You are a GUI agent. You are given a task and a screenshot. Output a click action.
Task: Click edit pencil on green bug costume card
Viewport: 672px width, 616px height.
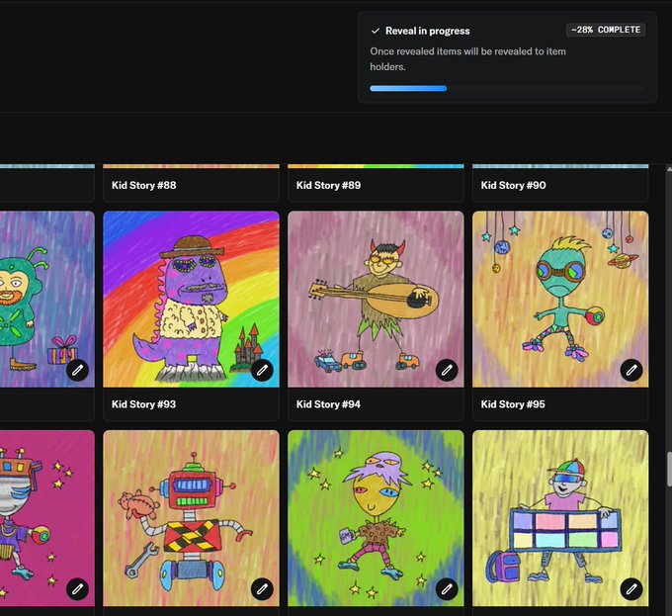click(x=77, y=370)
